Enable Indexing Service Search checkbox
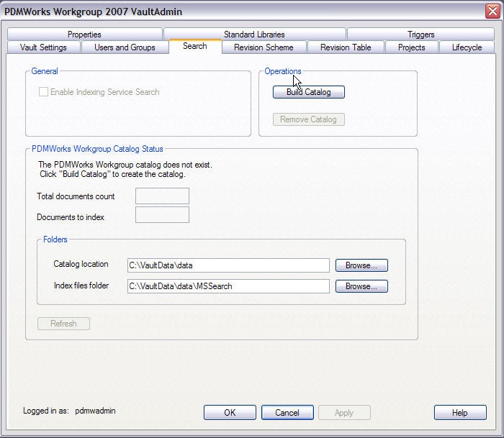 pyautogui.click(x=43, y=92)
